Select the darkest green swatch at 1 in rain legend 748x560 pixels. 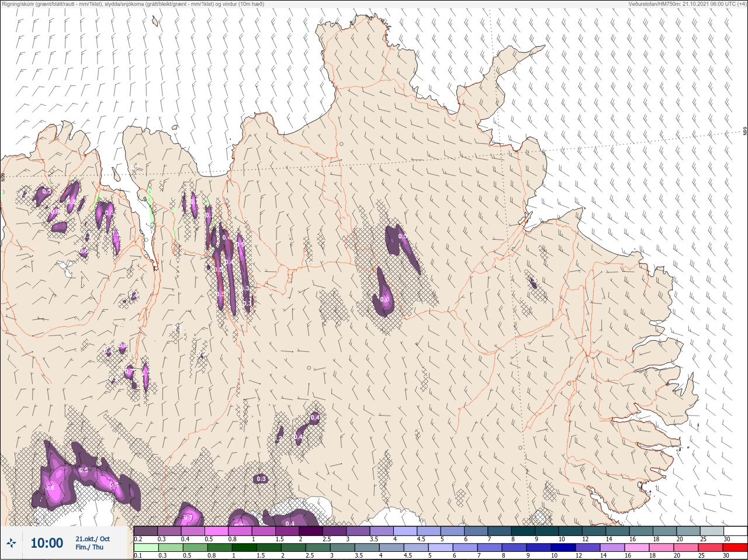(x=244, y=548)
